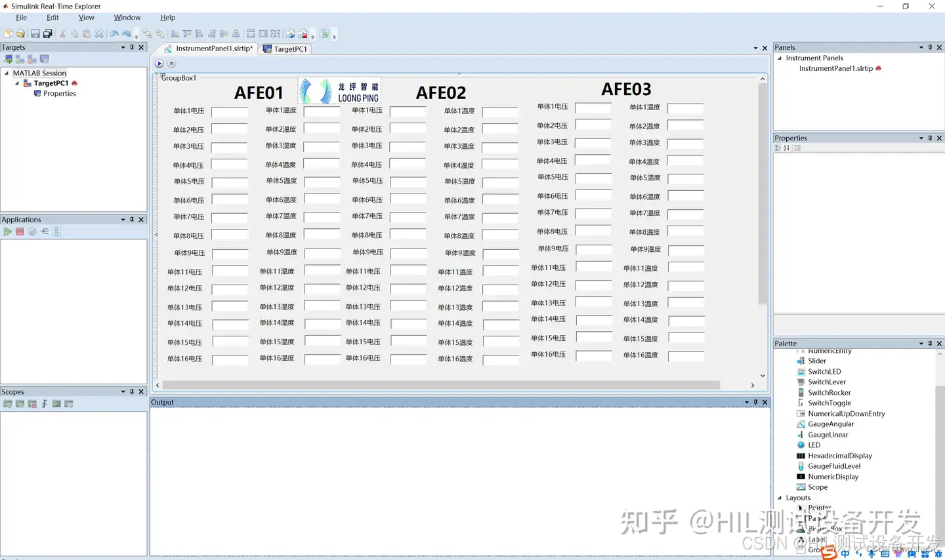Unpin the Panels panel

[930, 47]
